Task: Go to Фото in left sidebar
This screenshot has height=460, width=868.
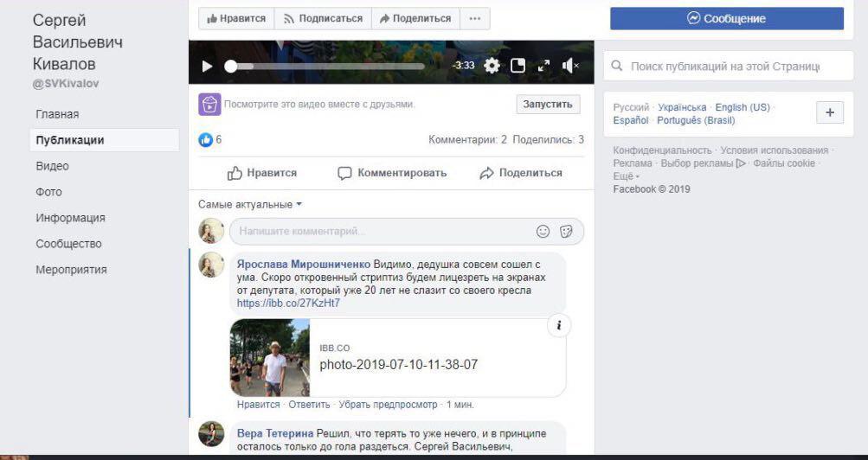Action: tap(48, 192)
